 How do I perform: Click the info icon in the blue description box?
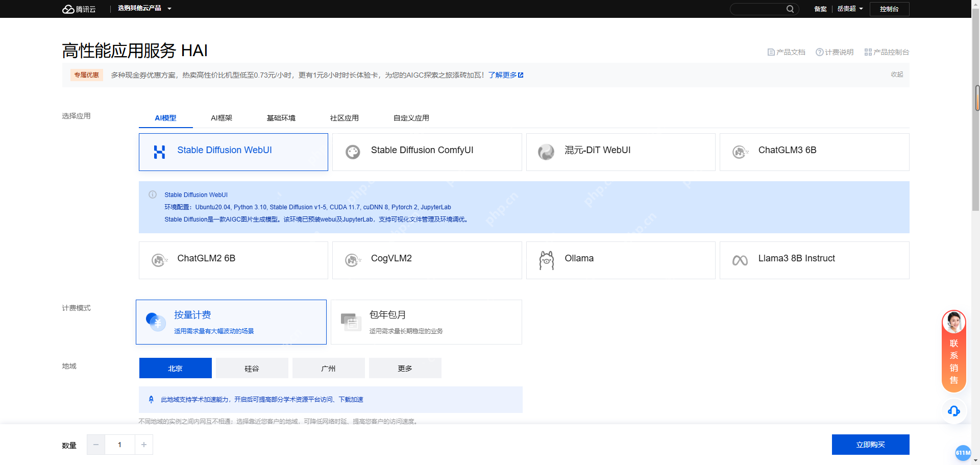pyautogui.click(x=153, y=194)
